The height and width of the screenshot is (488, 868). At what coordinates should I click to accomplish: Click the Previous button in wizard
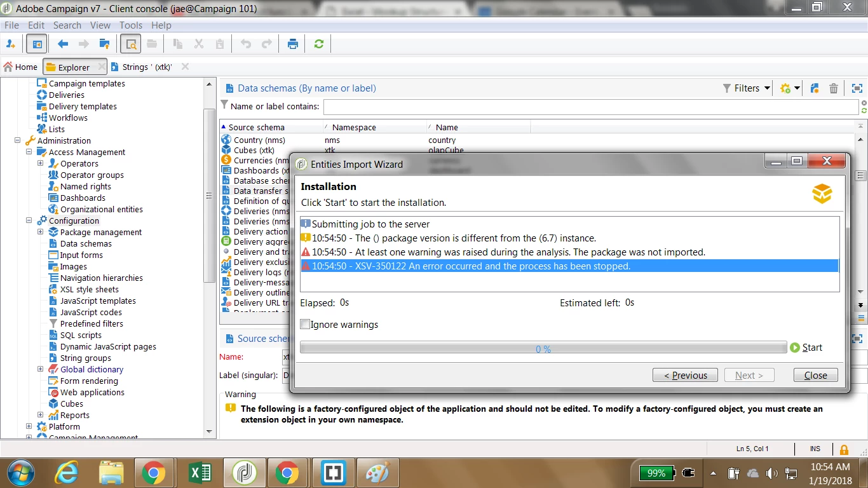click(685, 375)
